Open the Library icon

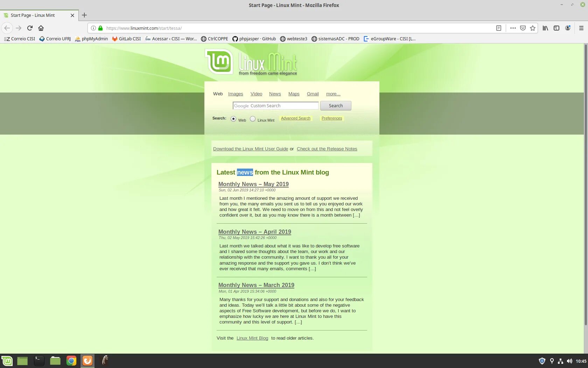[545, 28]
